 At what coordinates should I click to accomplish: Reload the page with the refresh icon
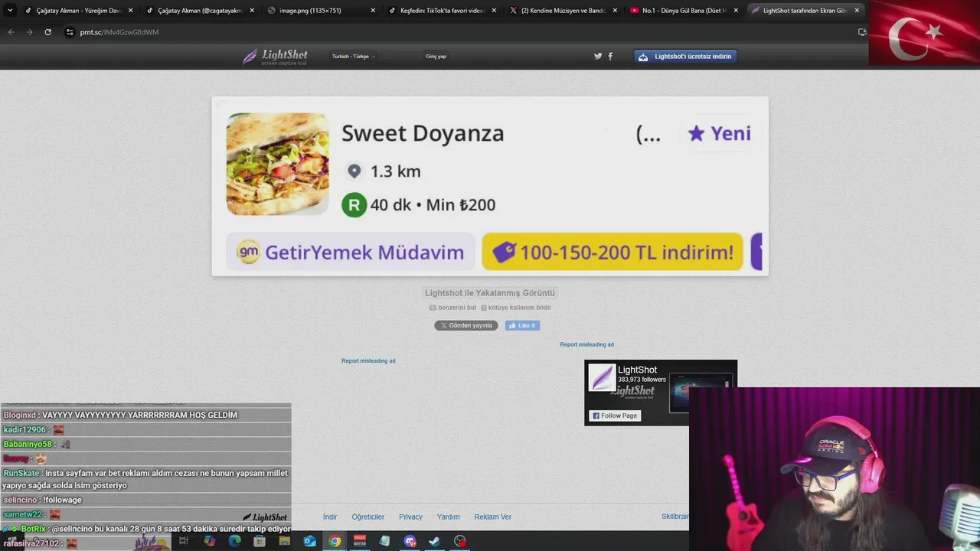tap(47, 32)
